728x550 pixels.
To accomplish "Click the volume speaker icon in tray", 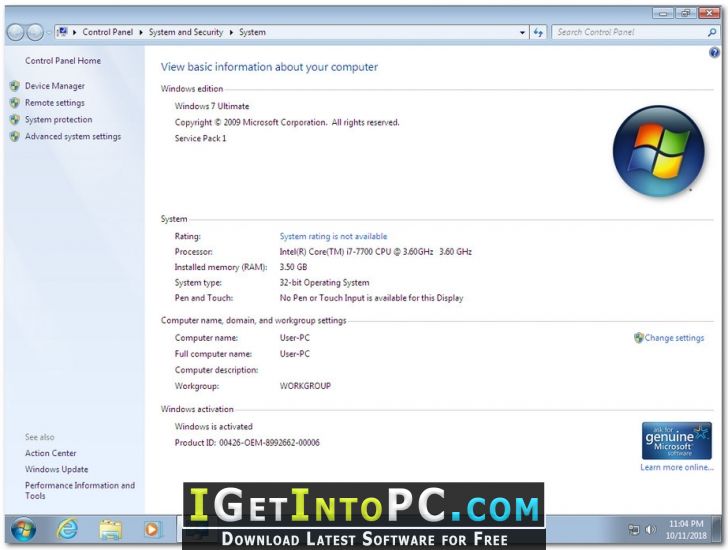I will pyautogui.click(x=651, y=529).
